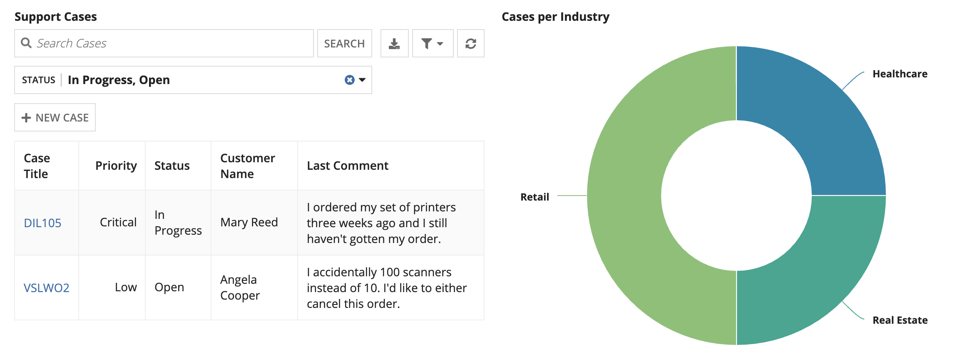Focus the Search Cases input field
Viewport: 980px width, 362px height.
click(x=164, y=43)
